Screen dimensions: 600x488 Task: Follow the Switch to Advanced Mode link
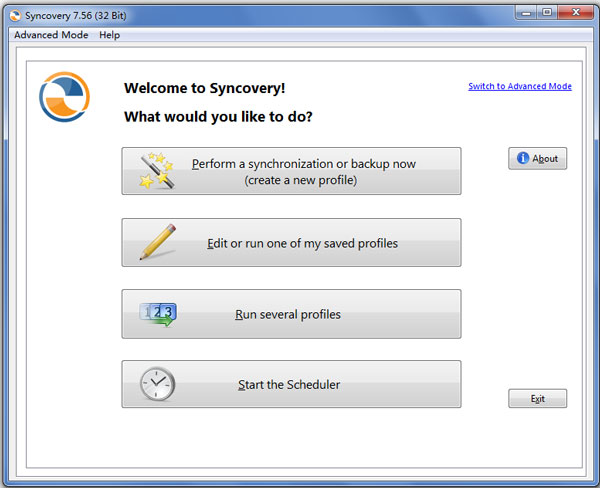coord(520,86)
